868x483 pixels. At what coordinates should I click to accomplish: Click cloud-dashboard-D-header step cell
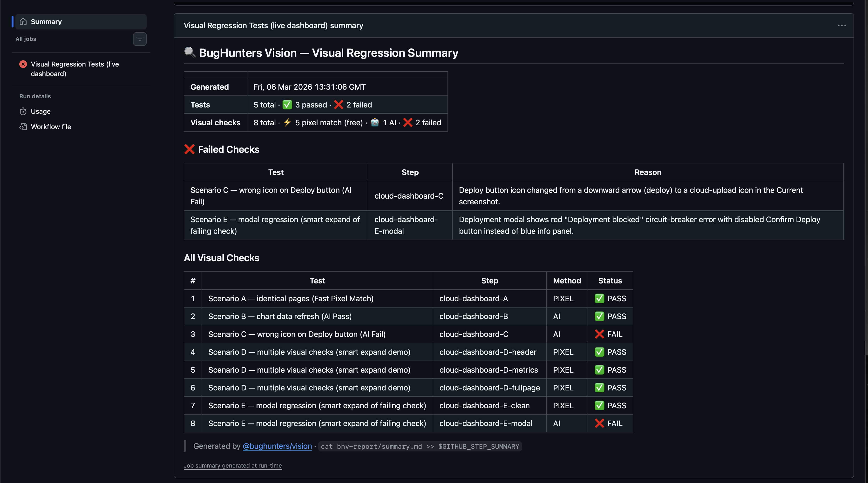click(x=490, y=352)
